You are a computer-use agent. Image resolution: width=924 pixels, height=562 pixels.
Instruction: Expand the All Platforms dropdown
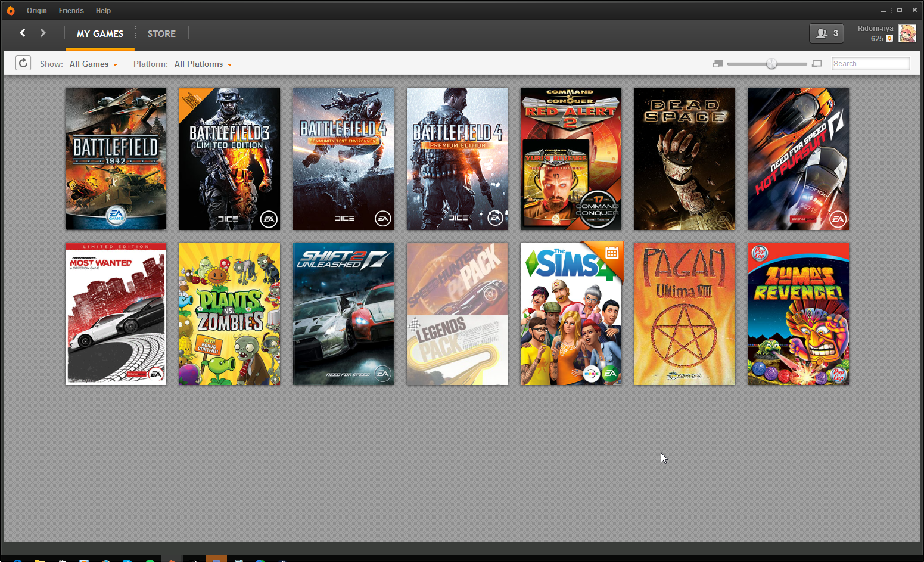point(203,64)
